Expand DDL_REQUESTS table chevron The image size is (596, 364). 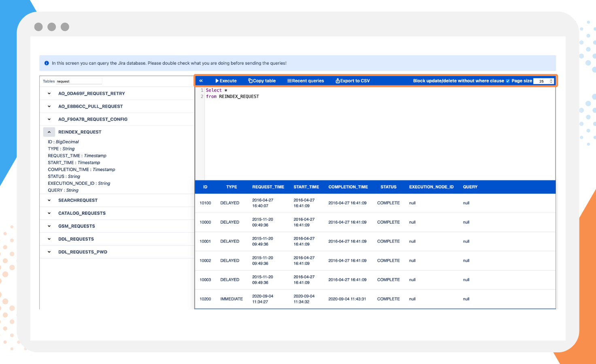pyautogui.click(x=49, y=239)
